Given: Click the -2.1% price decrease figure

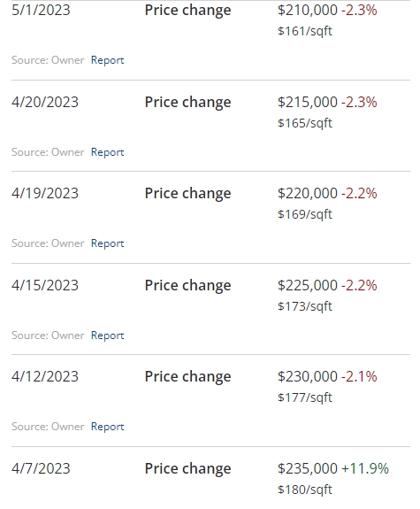Looking at the screenshot, I should tap(359, 376).
